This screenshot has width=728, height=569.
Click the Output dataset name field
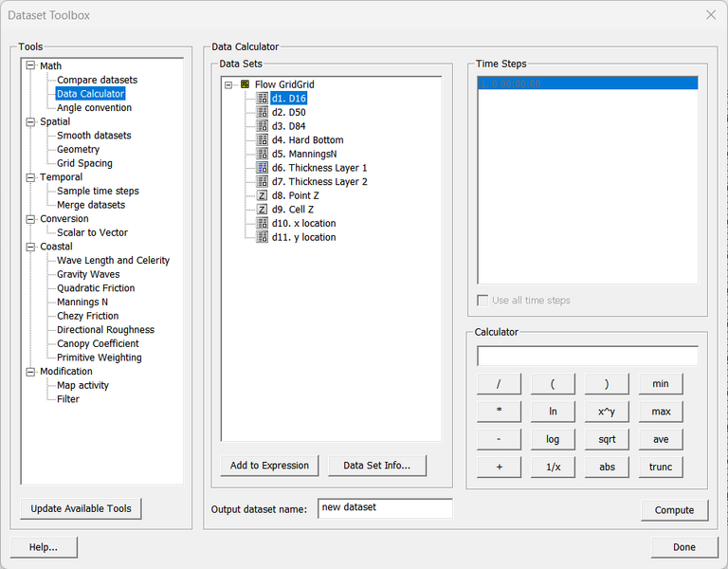coord(386,508)
